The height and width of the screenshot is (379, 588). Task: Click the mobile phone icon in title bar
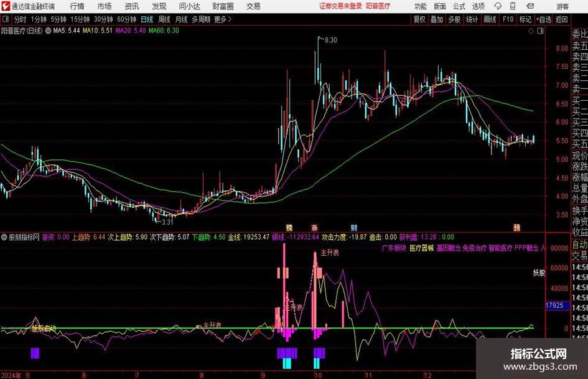click(x=513, y=6)
